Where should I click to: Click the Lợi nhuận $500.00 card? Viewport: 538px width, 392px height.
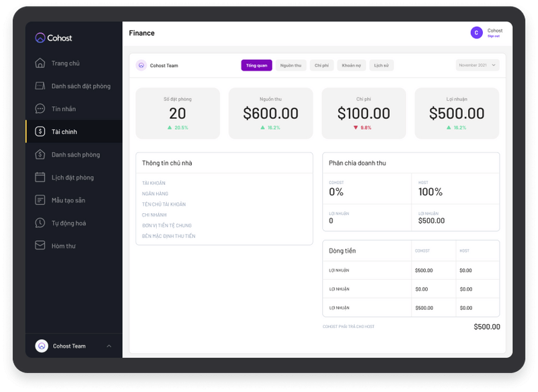[x=457, y=113]
